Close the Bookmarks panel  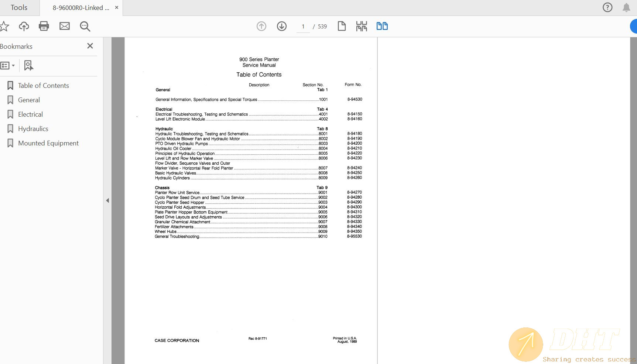90,46
